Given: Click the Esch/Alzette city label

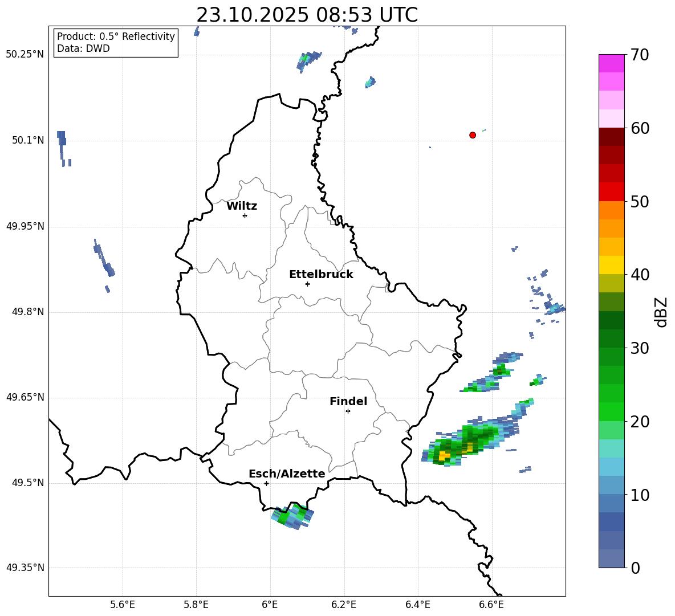Looking at the screenshot, I should click(x=287, y=474).
